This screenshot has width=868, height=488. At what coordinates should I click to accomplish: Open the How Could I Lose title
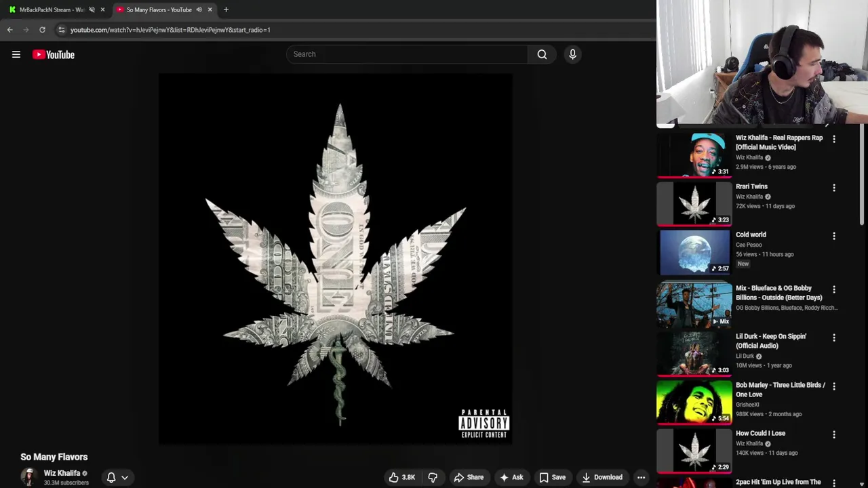[x=760, y=433]
